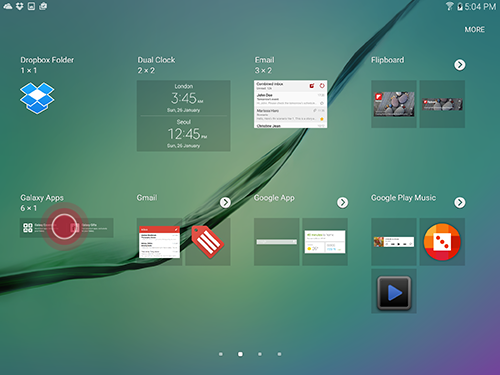Choose the Google Play Music dice icon
Screen dimensions: 500x375
pyautogui.click(x=442, y=242)
